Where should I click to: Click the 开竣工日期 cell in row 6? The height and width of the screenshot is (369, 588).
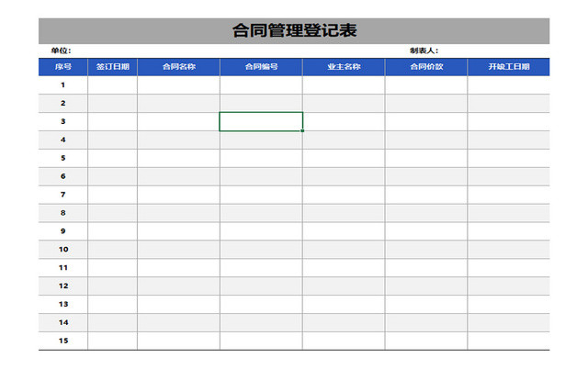click(508, 176)
